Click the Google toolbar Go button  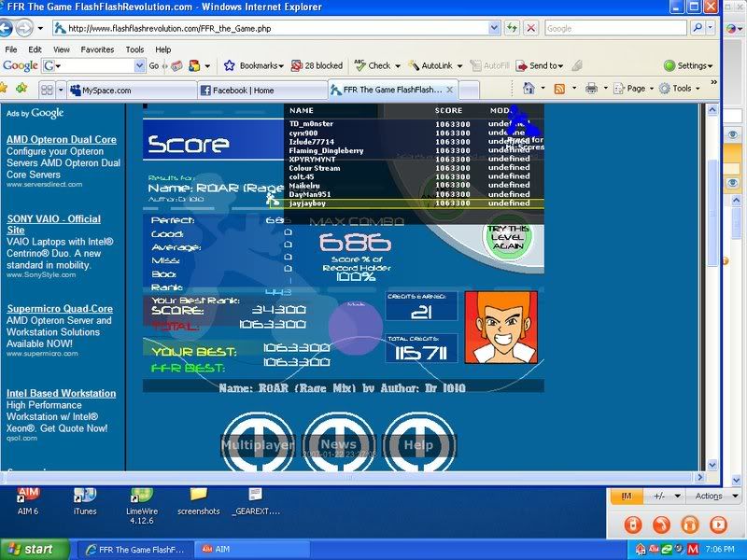coord(154,65)
